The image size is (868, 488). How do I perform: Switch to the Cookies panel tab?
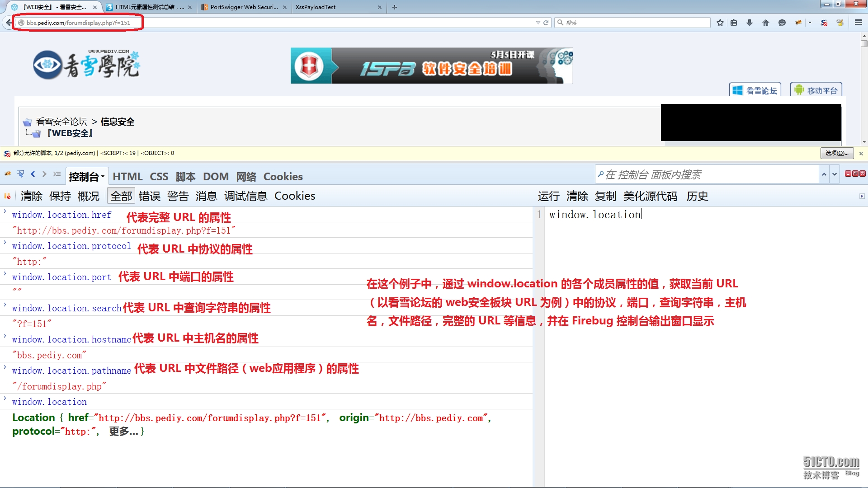click(283, 177)
